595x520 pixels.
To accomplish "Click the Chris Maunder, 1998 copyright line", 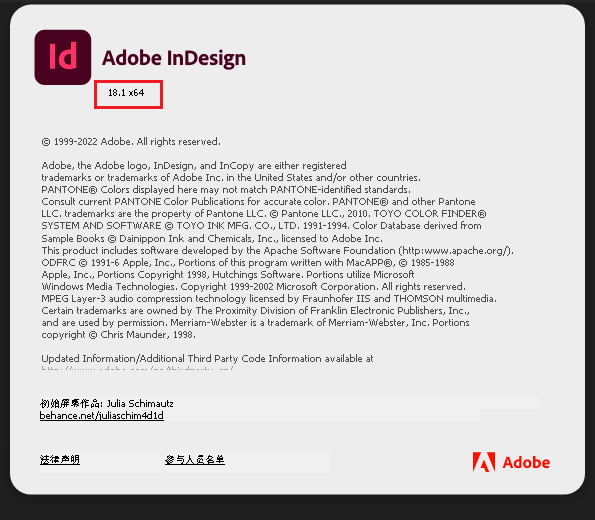I will tap(118, 335).
